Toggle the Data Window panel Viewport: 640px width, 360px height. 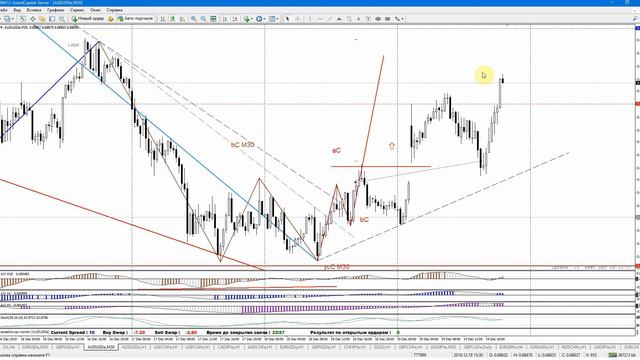(x=33, y=19)
